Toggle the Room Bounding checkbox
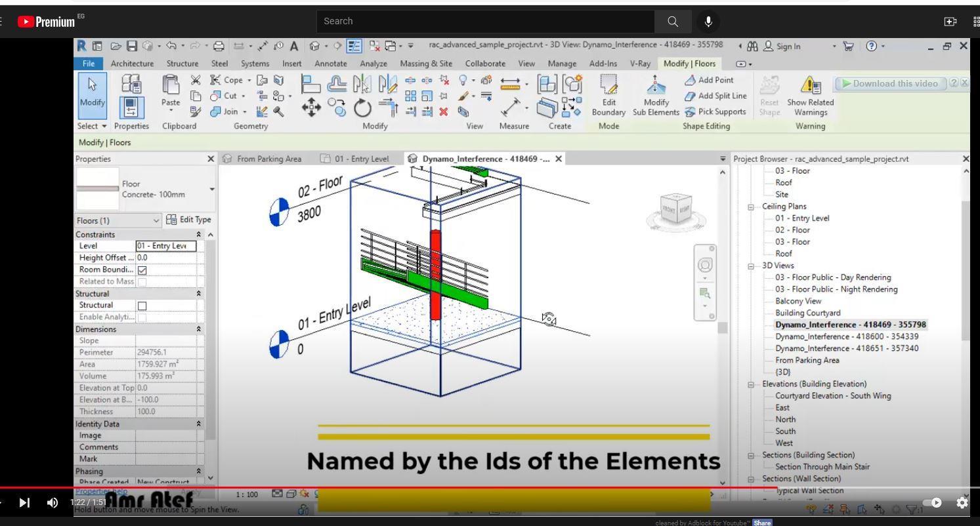This screenshot has width=980, height=526. click(142, 270)
